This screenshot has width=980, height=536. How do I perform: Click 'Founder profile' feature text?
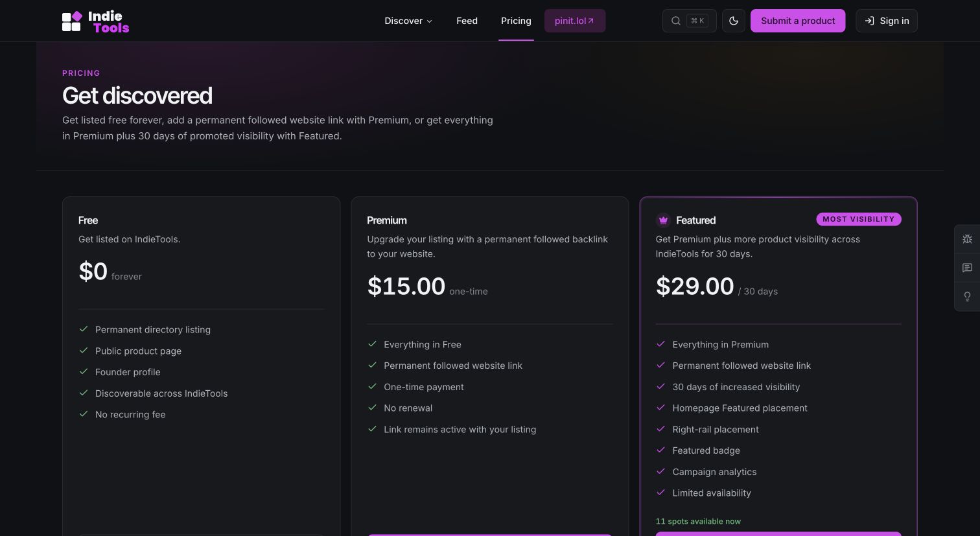click(128, 372)
